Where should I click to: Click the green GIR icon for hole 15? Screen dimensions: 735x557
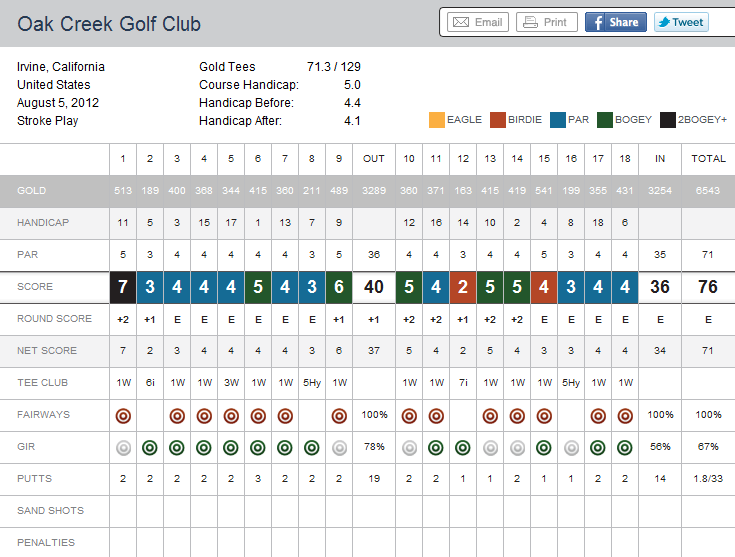coord(544,447)
